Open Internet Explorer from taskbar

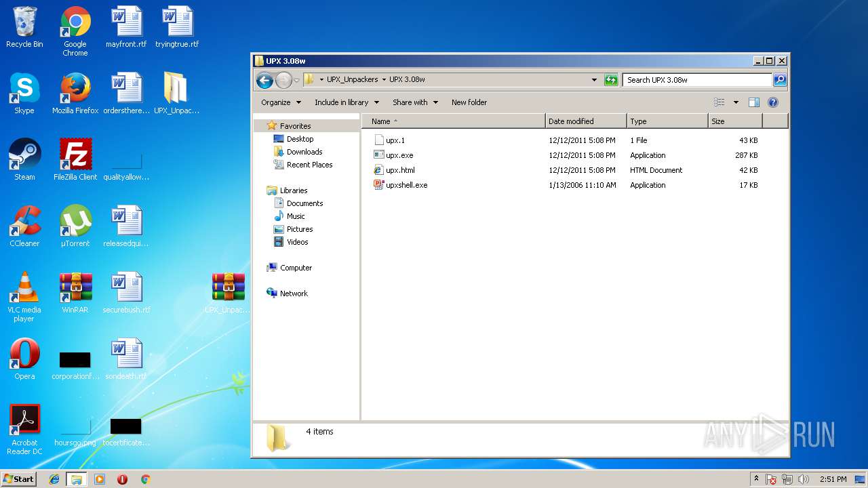(x=54, y=479)
